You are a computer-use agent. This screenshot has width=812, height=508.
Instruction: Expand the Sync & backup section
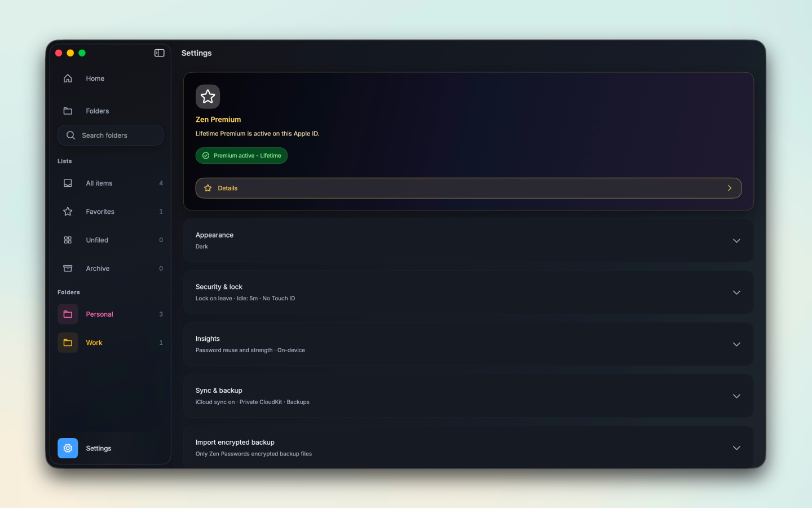[736, 396]
